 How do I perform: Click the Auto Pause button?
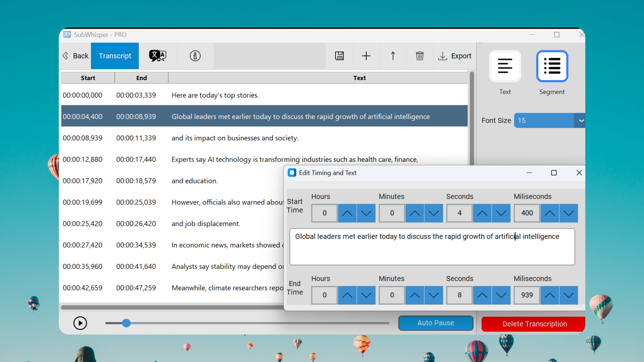(435, 323)
